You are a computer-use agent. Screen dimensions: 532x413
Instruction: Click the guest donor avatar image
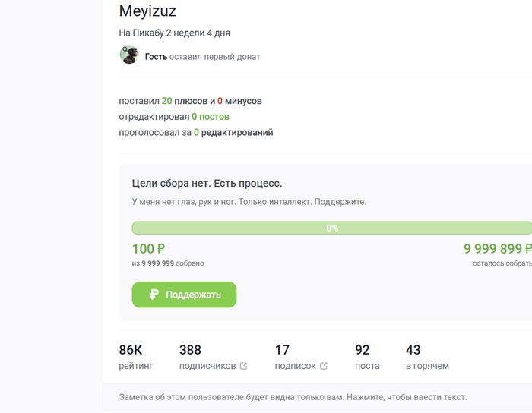point(129,55)
